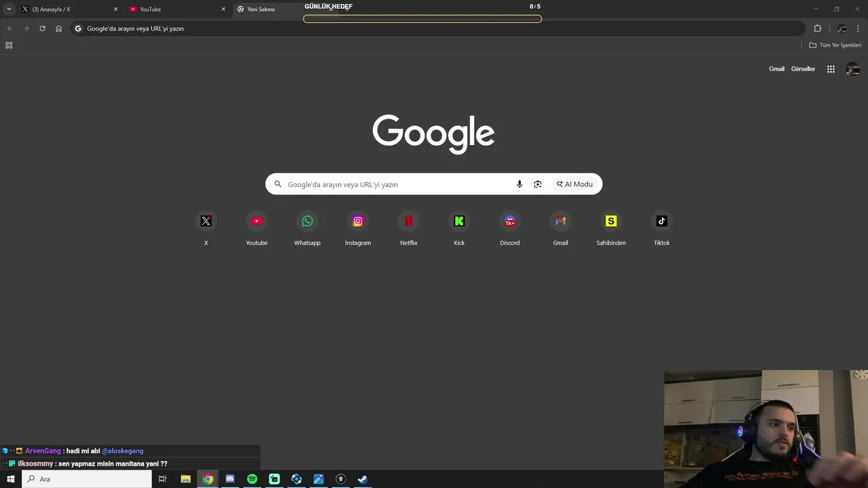The width and height of the screenshot is (868, 488).
Task: Open the X shortcut tile
Action: 206,228
